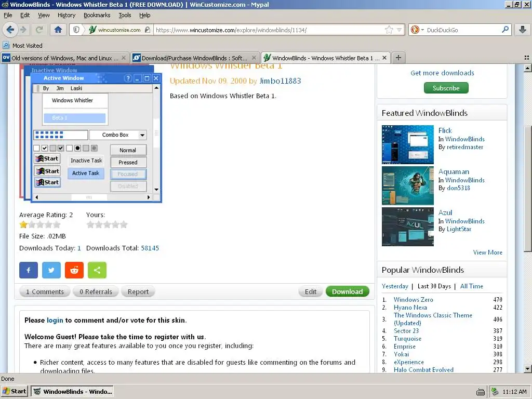Open the Help menu
The image size is (532, 399).
[x=145, y=15]
